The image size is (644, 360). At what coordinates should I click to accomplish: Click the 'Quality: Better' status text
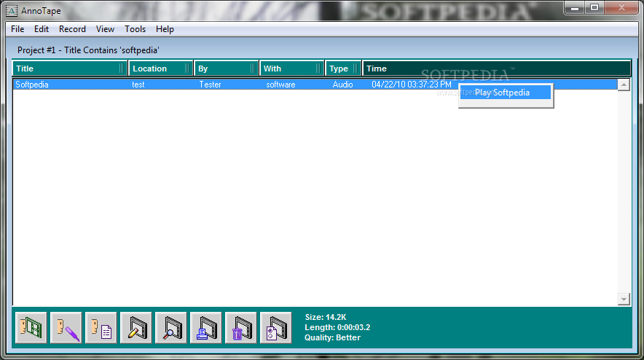pos(333,338)
